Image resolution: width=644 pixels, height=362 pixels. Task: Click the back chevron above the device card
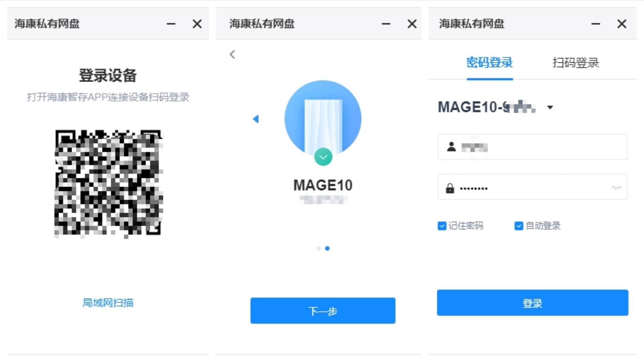[232, 54]
